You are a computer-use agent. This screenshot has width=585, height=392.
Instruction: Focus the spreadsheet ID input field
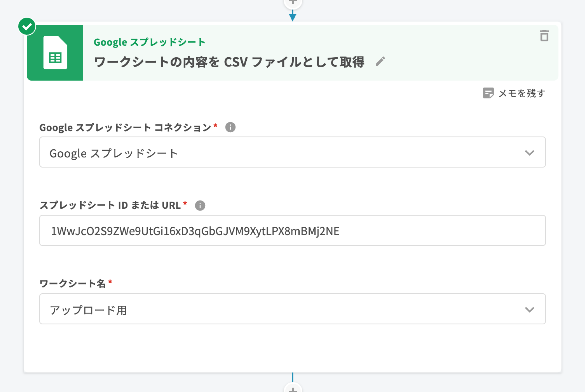point(292,231)
